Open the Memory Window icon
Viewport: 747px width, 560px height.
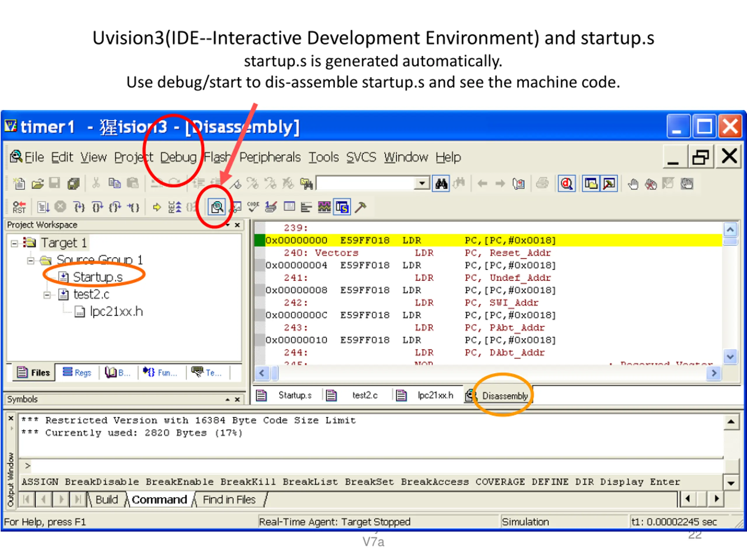tap(289, 206)
